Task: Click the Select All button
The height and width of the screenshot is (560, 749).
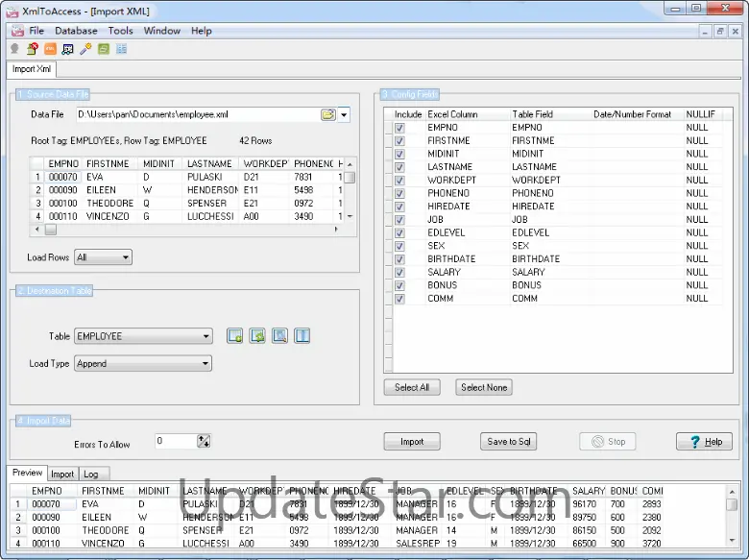Action: point(412,387)
